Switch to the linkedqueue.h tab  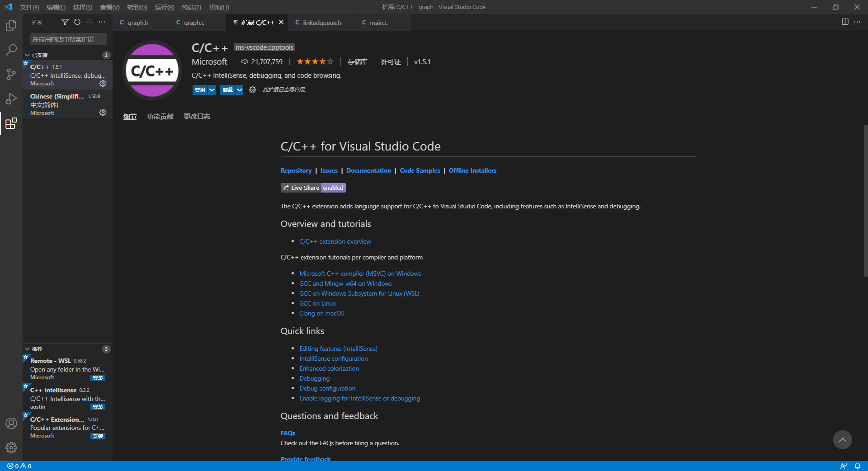321,23
